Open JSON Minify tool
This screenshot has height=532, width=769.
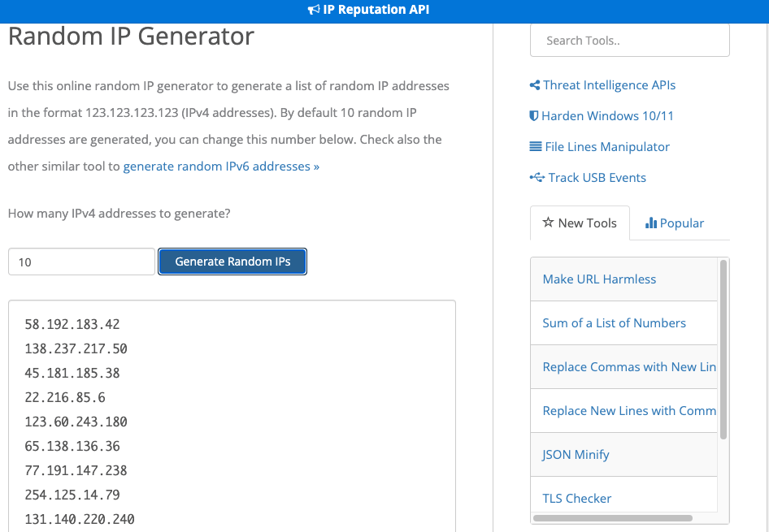pyautogui.click(x=623, y=455)
